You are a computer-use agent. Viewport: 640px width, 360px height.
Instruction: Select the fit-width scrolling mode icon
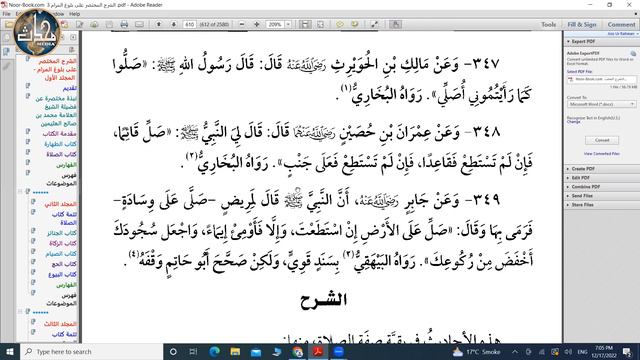[305, 24]
